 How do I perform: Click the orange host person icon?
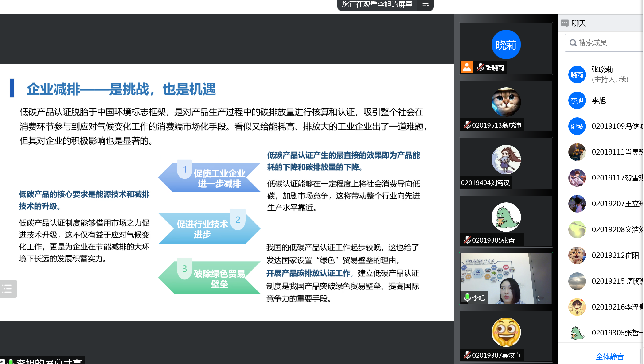[467, 67]
